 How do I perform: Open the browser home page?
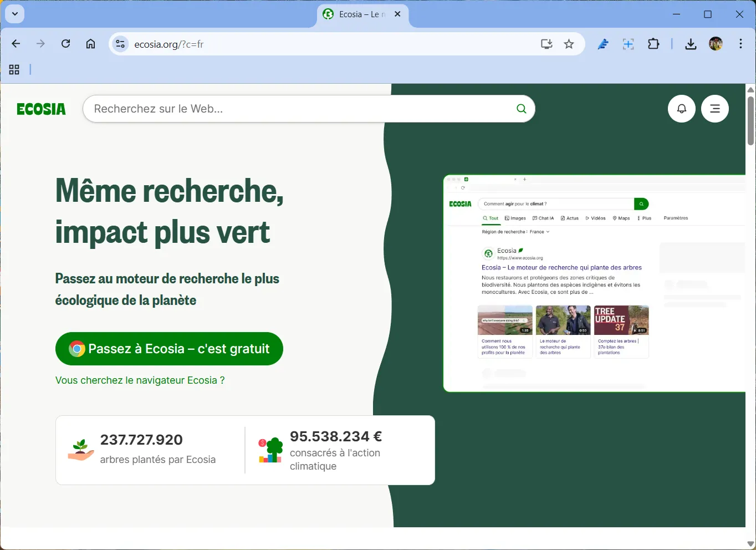[x=90, y=44]
